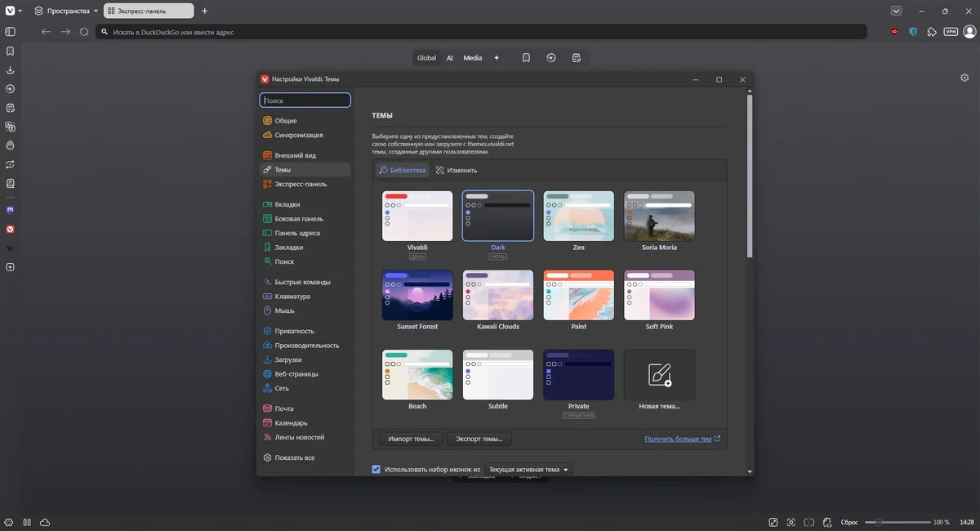Choose the Zen theme
The image size is (980, 531).
[578, 216]
